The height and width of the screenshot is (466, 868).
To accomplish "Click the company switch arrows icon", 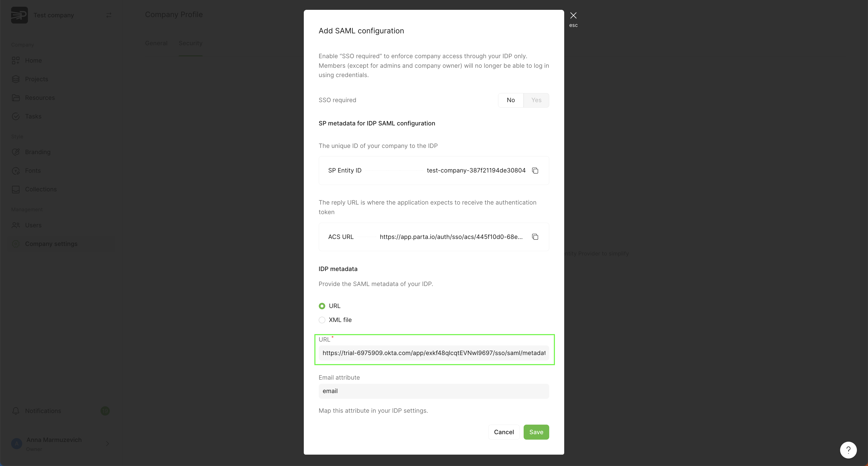I will coord(109,15).
